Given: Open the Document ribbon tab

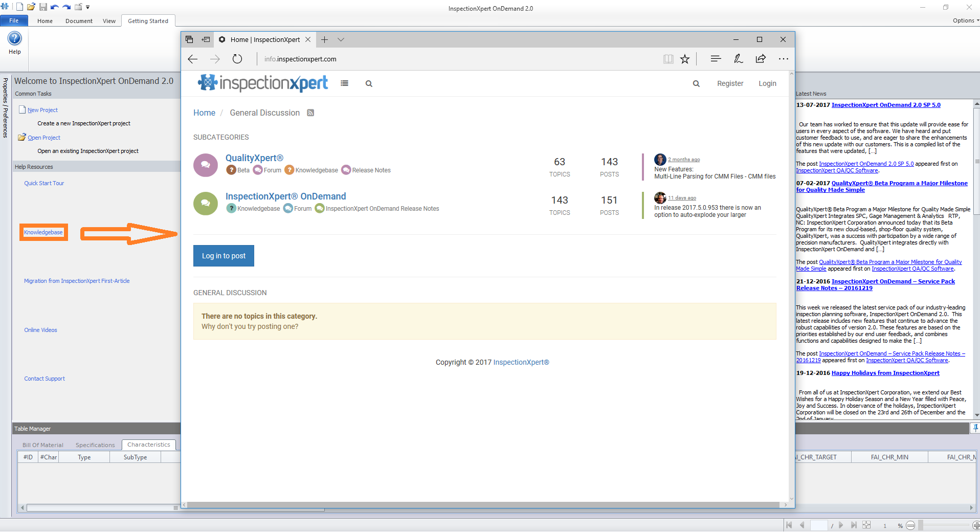Looking at the screenshot, I should tap(79, 21).
